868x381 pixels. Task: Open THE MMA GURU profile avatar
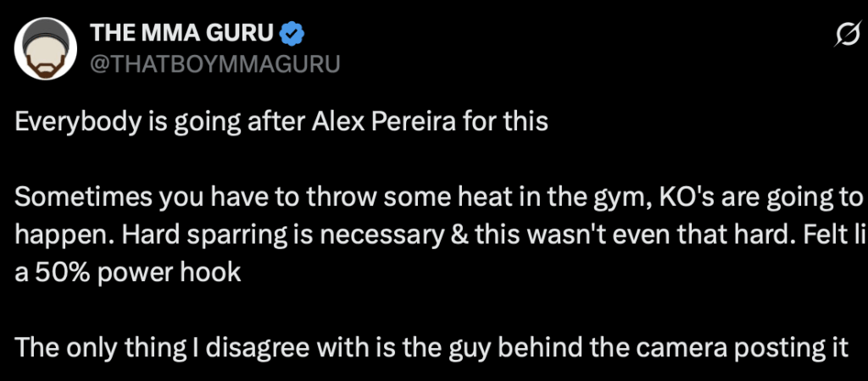(x=45, y=48)
